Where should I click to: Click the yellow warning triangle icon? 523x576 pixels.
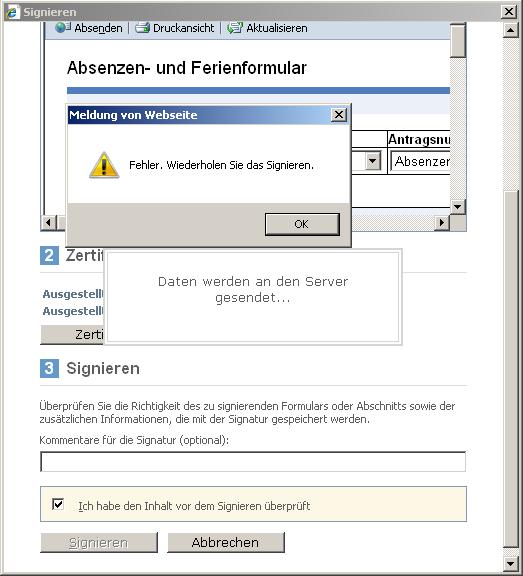[104, 165]
